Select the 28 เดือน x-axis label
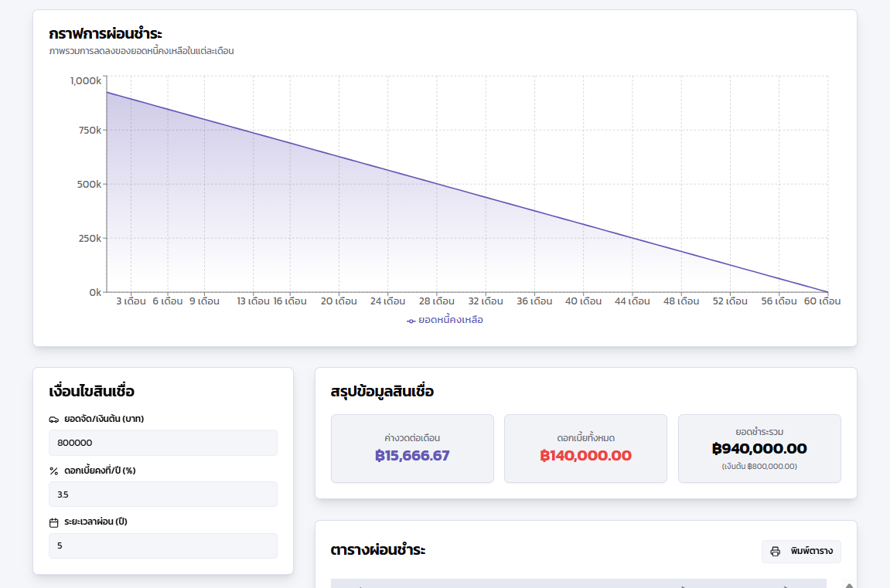This screenshot has height=588, width=890. pos(435,301)
